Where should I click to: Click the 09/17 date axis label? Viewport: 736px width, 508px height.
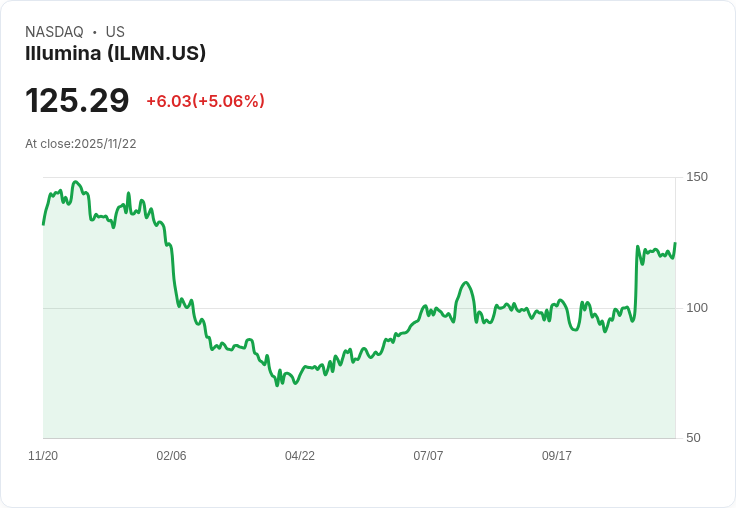click(x=557, y=456)
